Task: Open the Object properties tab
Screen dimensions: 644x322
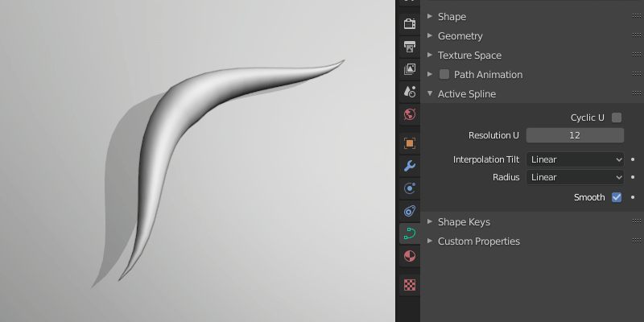Action: coord(410,143)
